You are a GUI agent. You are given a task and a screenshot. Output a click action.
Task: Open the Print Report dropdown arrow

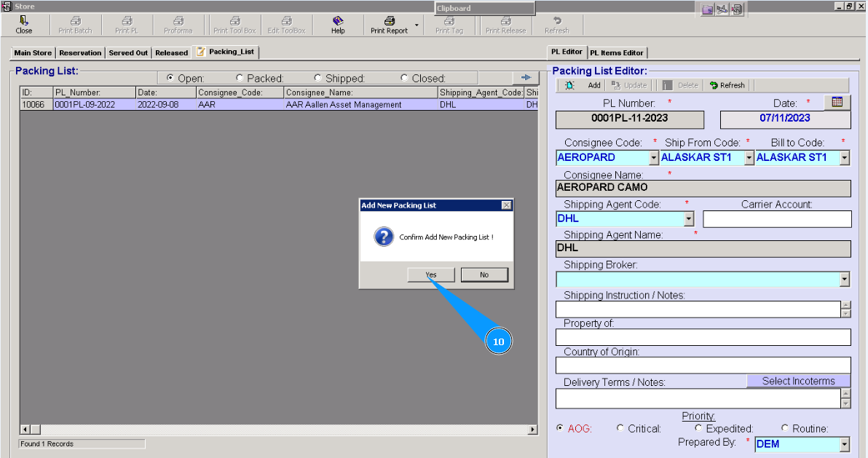[x=417, y=25]
